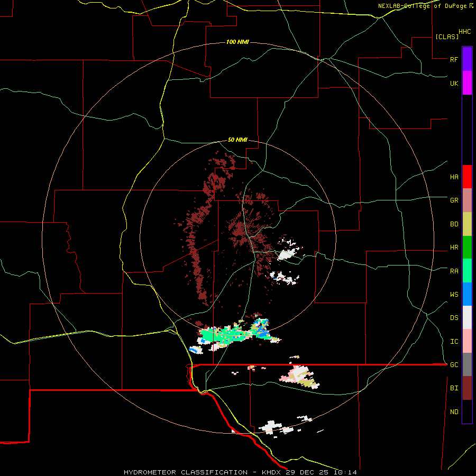476x476 pixels.
Task: Click the 'BI' legend label text
Action: point(454,388)
